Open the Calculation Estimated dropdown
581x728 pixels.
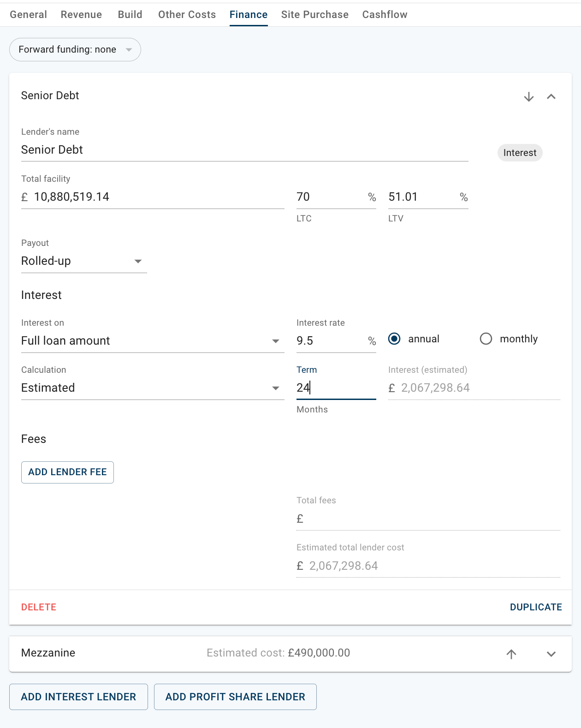[152, 388]
